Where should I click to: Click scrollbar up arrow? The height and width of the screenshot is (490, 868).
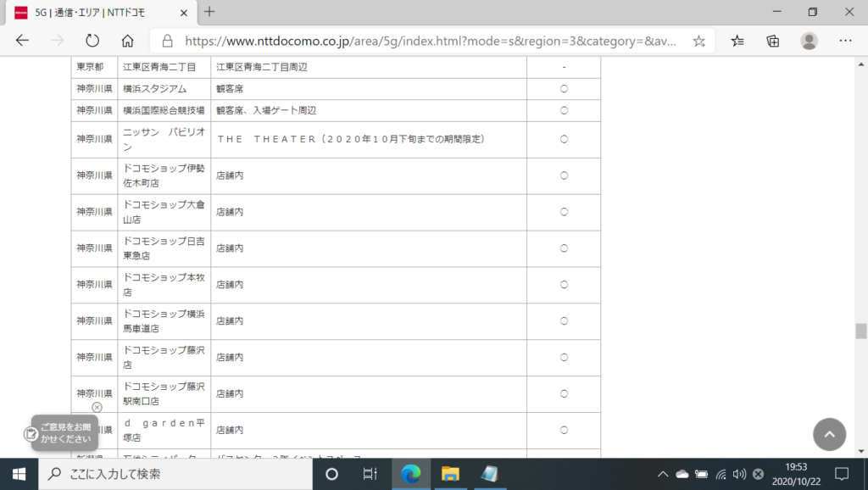point(861,64)
